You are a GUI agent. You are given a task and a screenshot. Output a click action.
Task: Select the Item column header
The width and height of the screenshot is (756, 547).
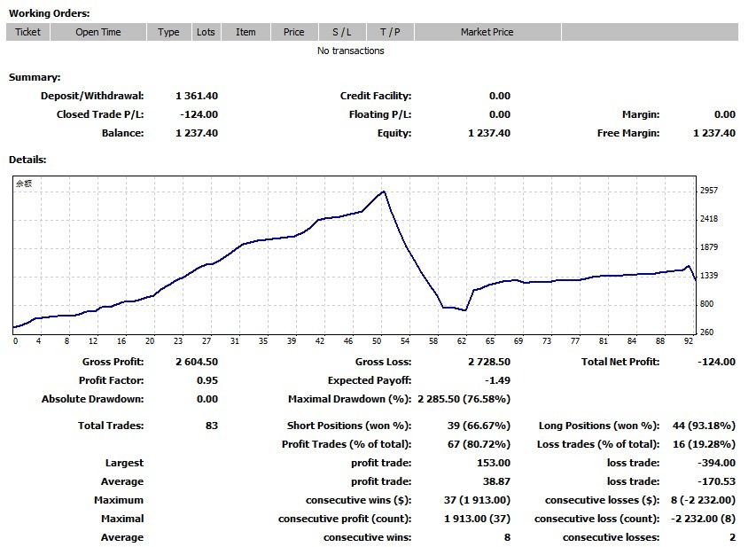pyautogui.click(x=246, y=32)
